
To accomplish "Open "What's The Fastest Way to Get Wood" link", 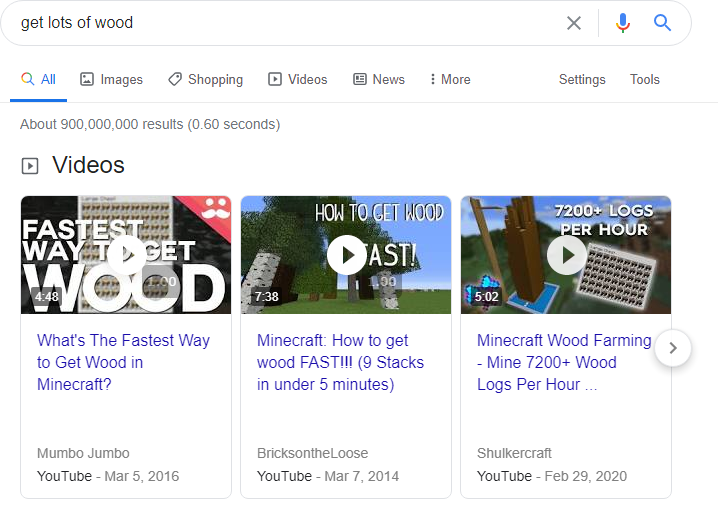I will [x=124, y=363].
